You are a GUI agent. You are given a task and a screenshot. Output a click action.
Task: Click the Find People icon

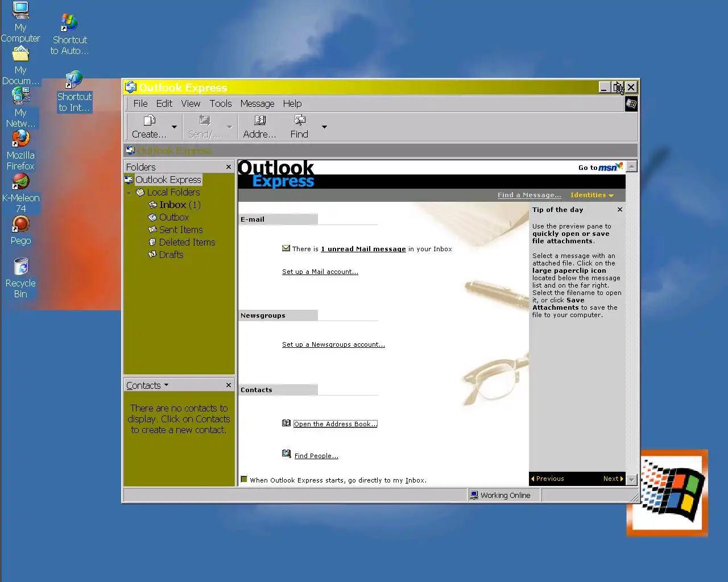point(286,454)
